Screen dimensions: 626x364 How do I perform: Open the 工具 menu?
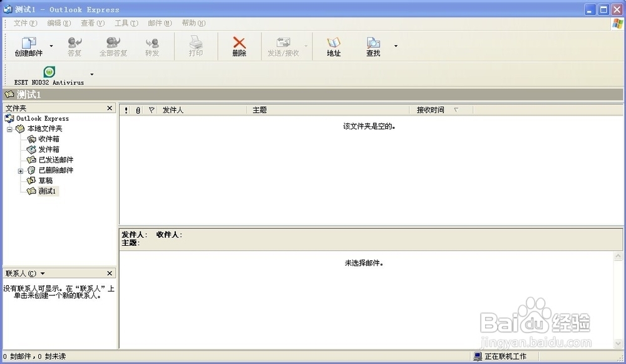pyautogui.click(x=126, y=23)
